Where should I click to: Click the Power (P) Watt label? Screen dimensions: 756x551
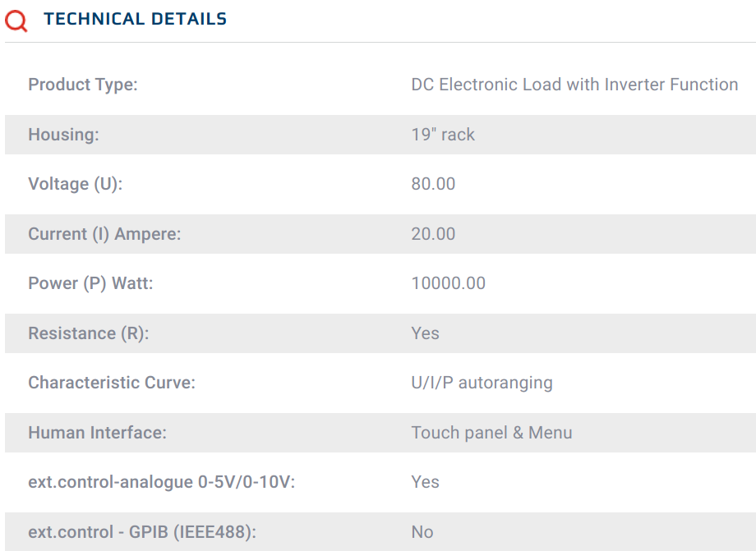pyautogui.click(x=90, y=283)
